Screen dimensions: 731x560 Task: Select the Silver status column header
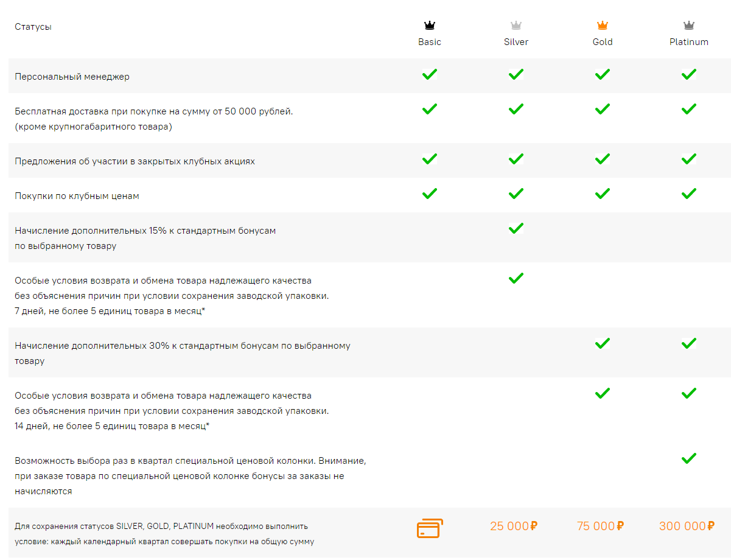tap(516, 42)
